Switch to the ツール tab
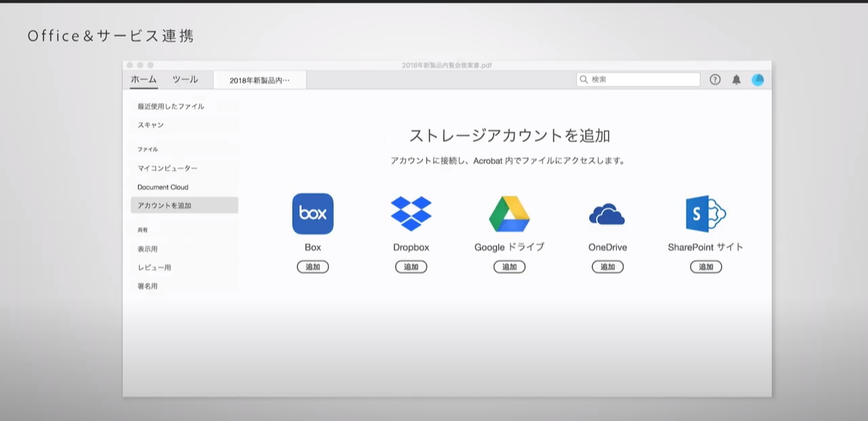Viewport: 868px width, 421px height. tap(185, 80)
